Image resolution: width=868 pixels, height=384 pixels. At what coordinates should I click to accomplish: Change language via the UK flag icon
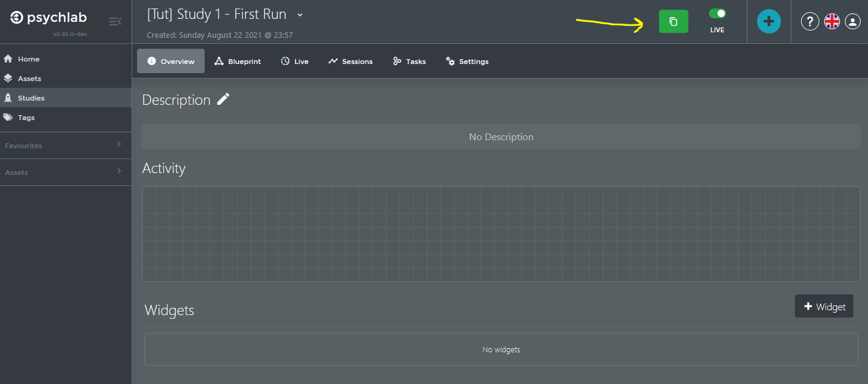[831, 21]
